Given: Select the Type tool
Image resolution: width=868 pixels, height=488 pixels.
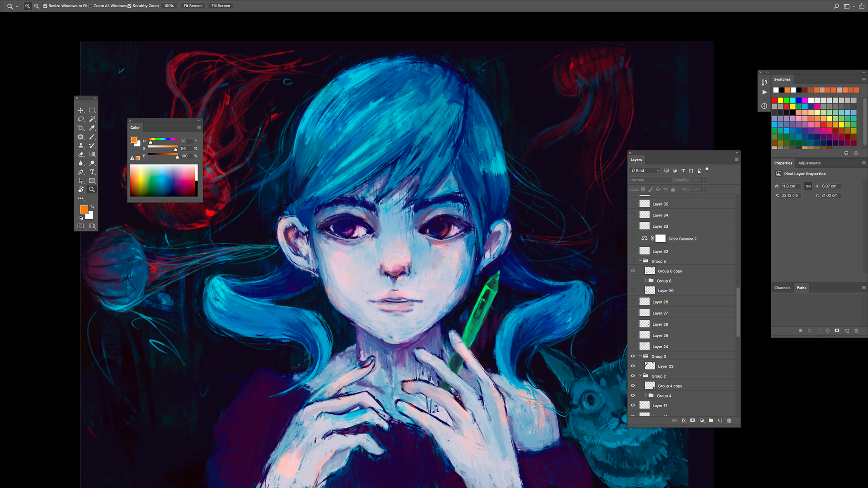Looking at the screenshot, I should point(92,172).
